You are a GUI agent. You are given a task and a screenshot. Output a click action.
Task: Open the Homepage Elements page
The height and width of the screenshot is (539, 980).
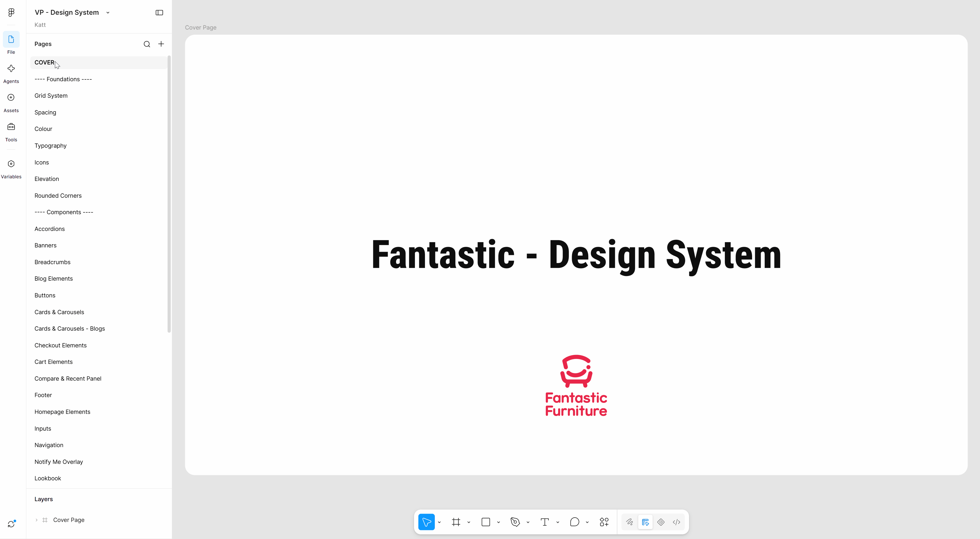point(99,412)
